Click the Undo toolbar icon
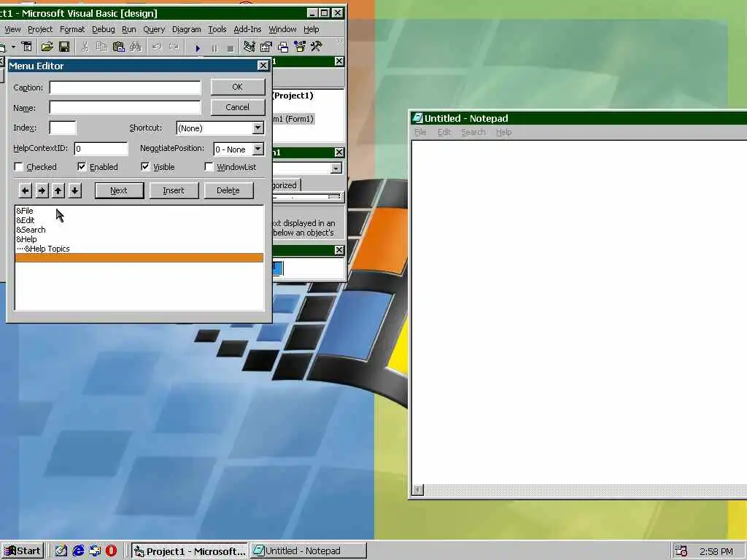This screenshot has height=560, width=747. (158, 47)
